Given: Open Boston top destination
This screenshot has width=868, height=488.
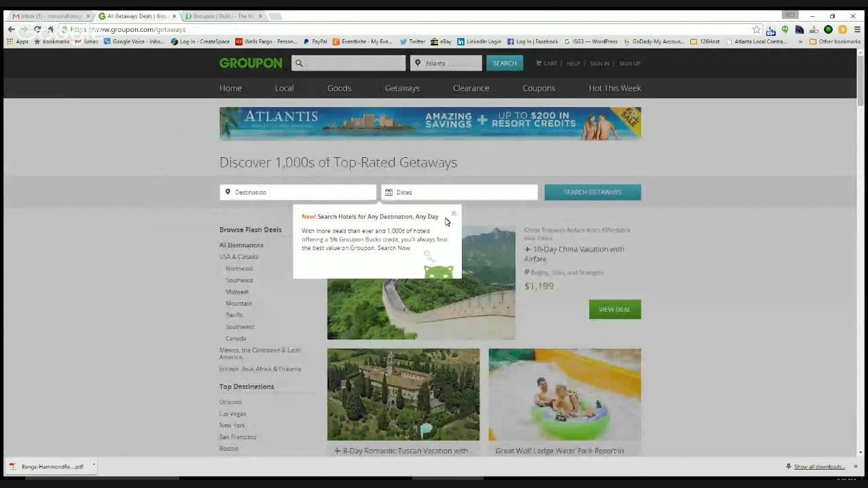Looking at the screenshot, I should tap(229, 449).
